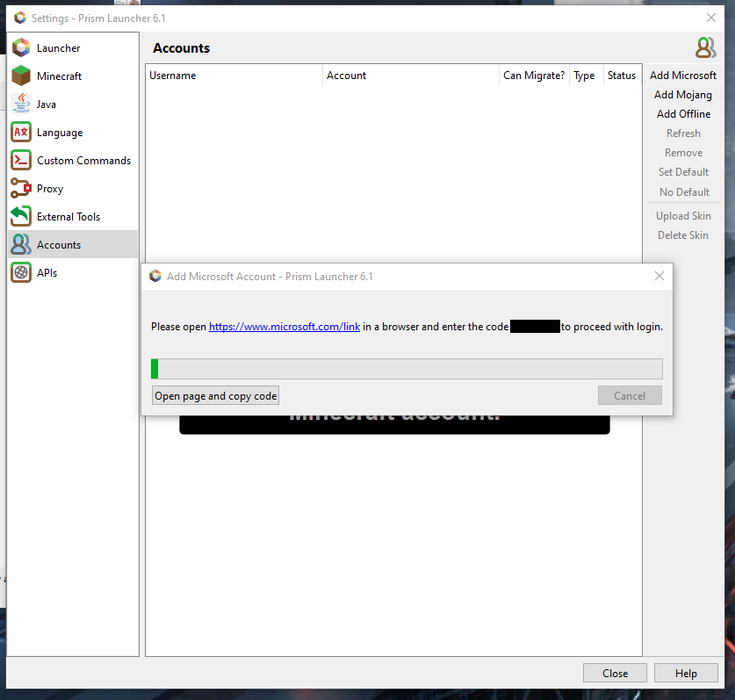Open External Tools via the green arrow icon
This screenshot has width=735, height=700.
20,216
